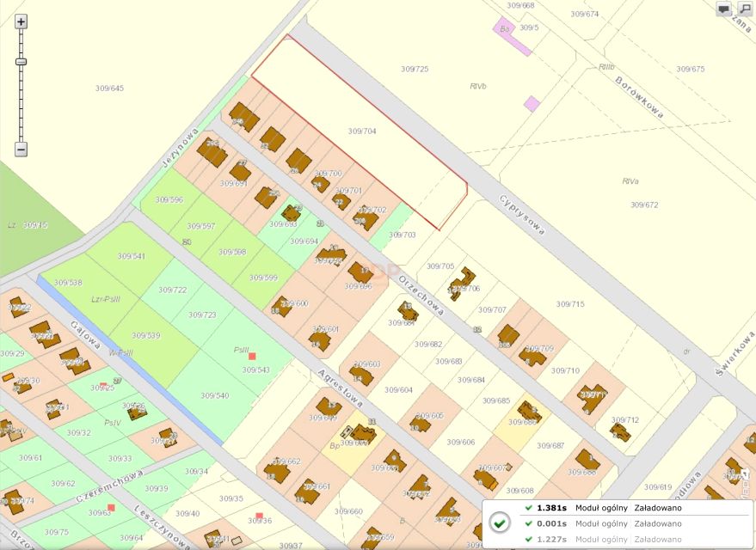Click the Leszczynowa street label
756x550 pixels.
click(163, 527)
